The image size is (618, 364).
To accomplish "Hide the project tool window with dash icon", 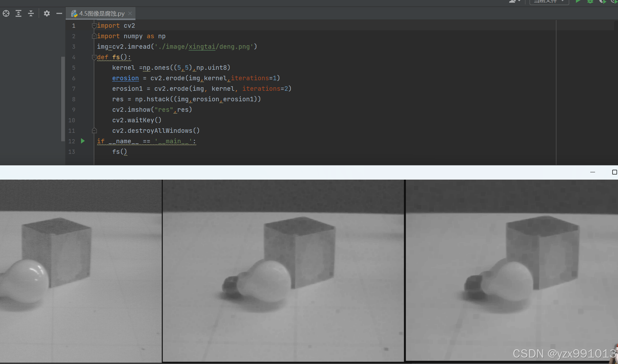I will click(x=59, y=13).
